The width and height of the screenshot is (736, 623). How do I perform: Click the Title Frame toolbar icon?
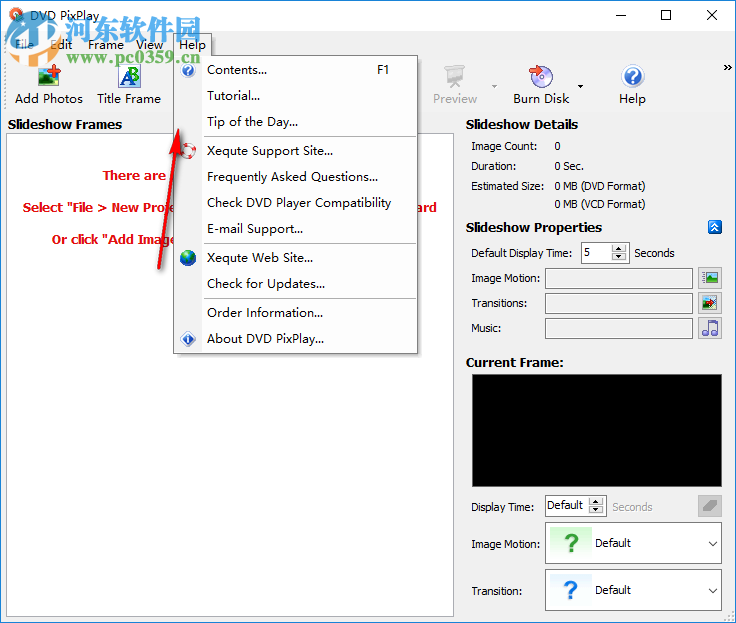130,76
